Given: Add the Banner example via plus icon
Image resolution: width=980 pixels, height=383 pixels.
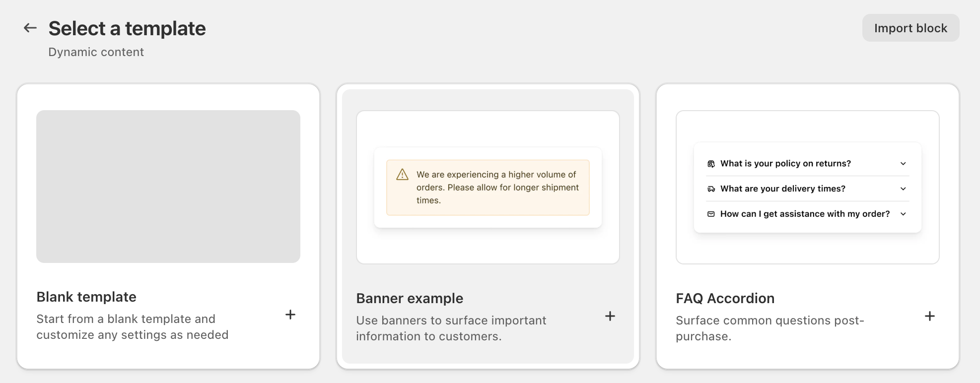Looking at the screenshot, I should point(610,316).
